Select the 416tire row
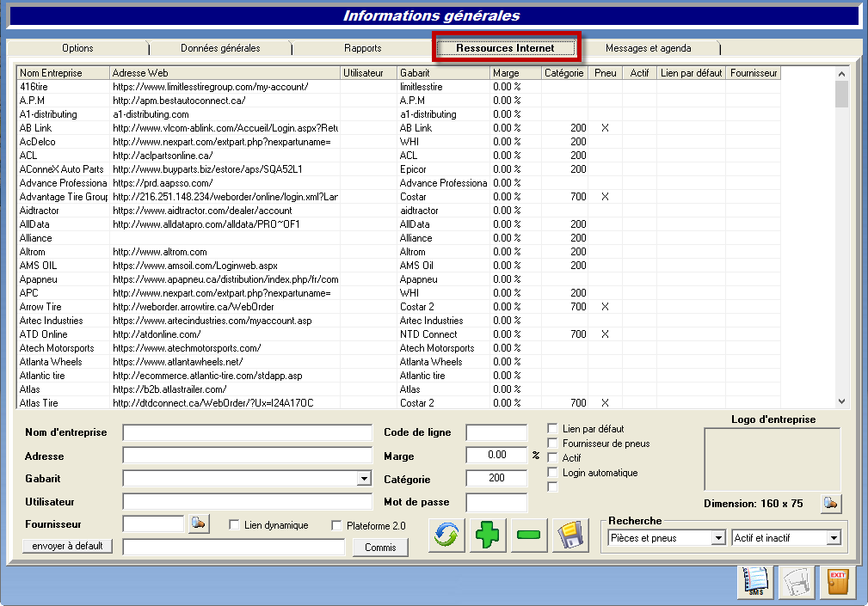The height and width of the screenshot is (606, 868). (398, 87)
